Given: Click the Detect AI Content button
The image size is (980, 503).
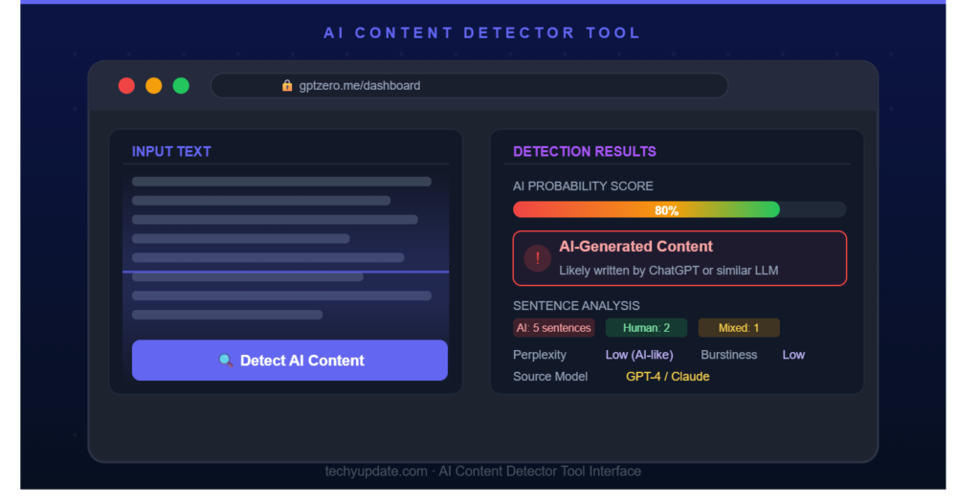Looking at the screenshot, I should point(289,360).
